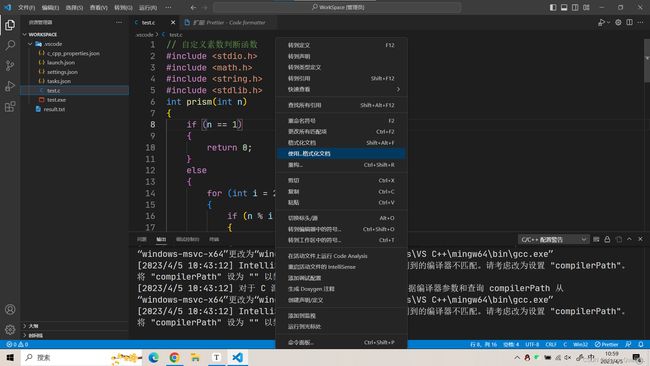Open notifications bell in status bar
This screenshot has height=366, width=650.
[641, 344]
